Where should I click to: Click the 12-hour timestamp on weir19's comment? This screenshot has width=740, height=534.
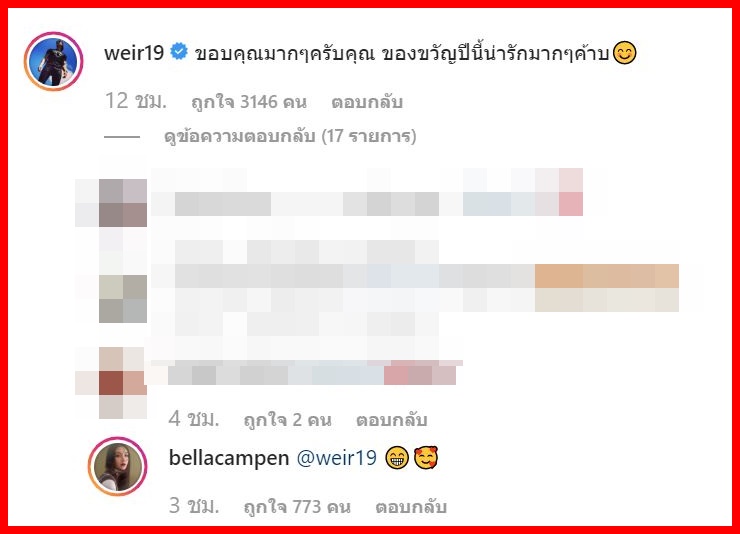point(135,101)
